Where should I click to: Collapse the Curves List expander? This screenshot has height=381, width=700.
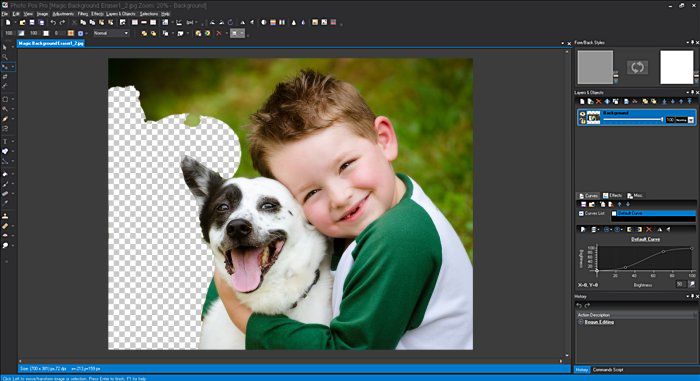pyautogui.click(x=581, y=214)
